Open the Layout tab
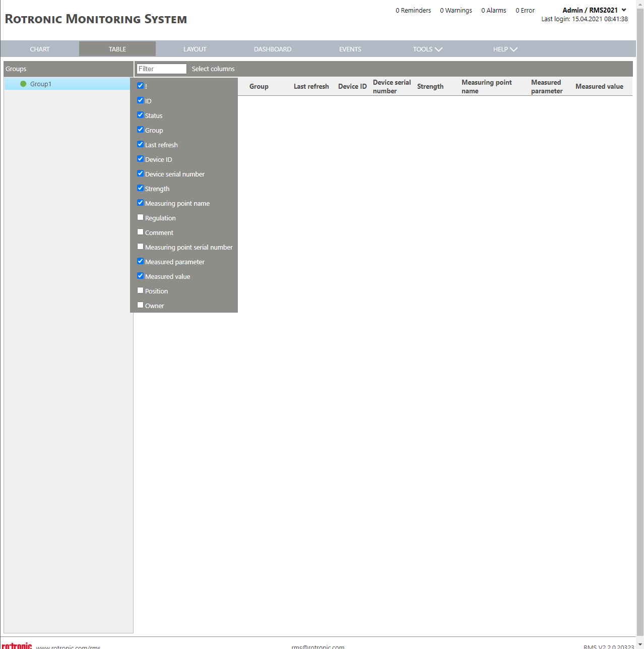 click(195, 49)
